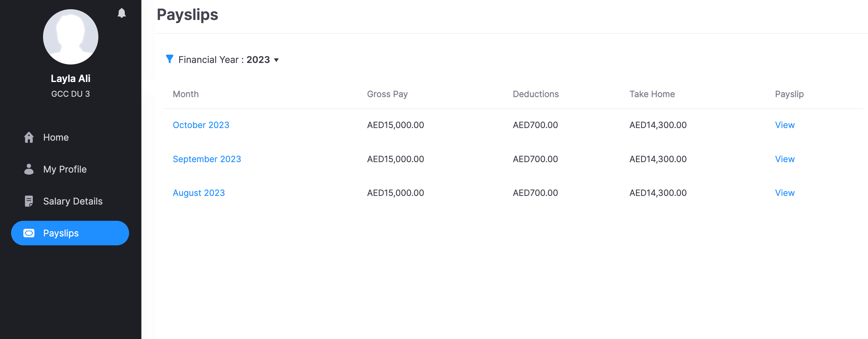This screenshot has width=868, height=339.
Task: View the October 2023 payslip
Action: tap(784, 125)
